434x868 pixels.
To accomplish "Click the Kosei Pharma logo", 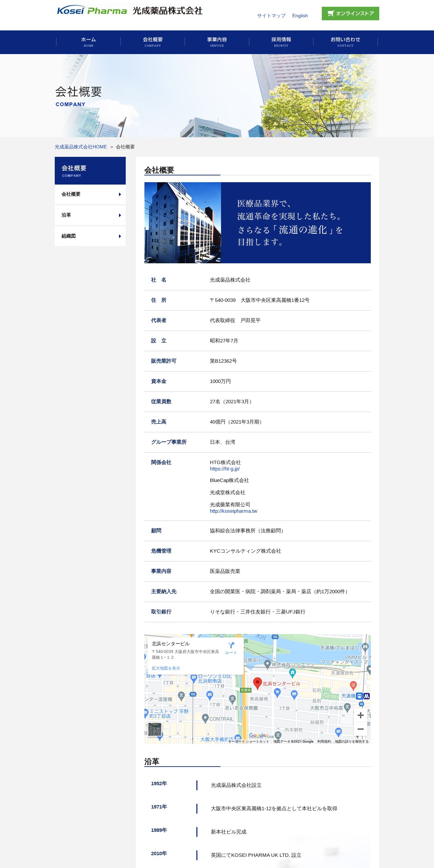I will coord(129,10).
